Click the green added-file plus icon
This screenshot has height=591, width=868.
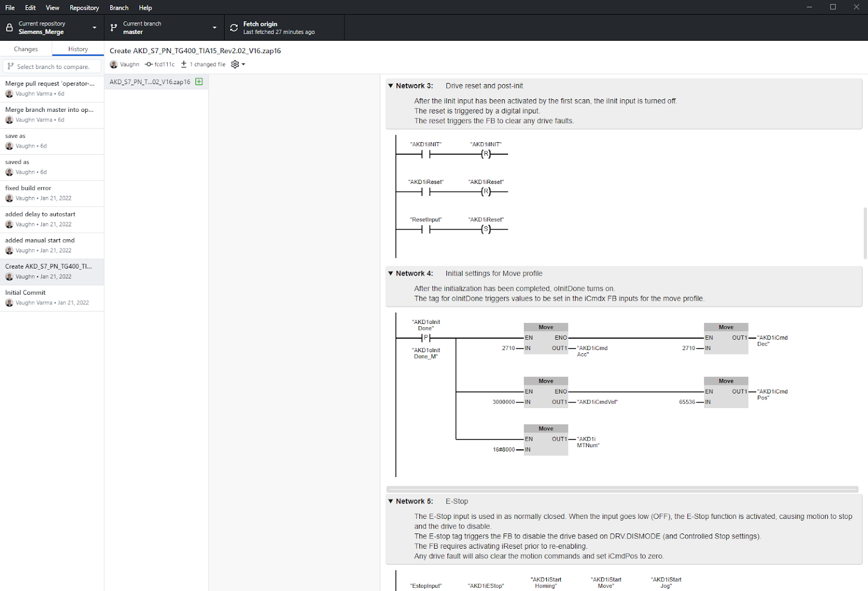coord(199,82)
